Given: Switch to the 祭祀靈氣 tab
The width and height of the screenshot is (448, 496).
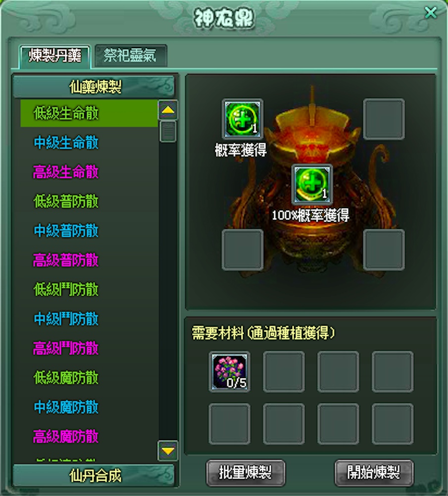Looking at the screenshot, I should 131,55.
